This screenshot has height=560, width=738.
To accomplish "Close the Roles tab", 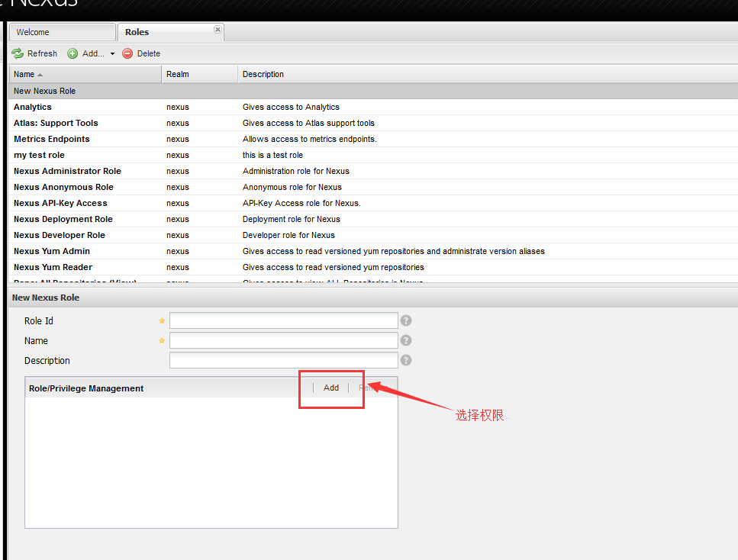I will [218, 29].
